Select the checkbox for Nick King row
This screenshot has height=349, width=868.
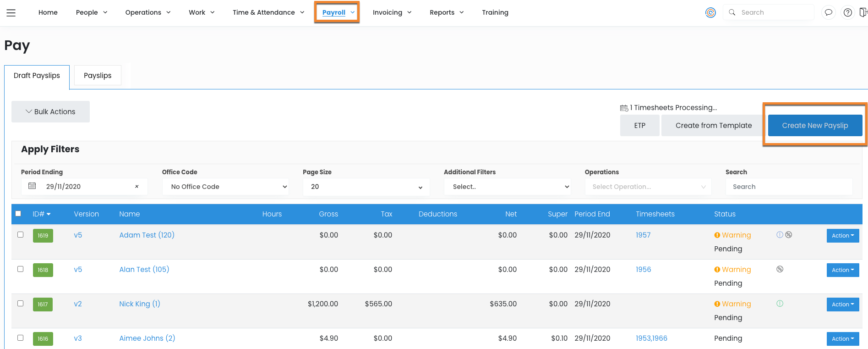[20, 304]
